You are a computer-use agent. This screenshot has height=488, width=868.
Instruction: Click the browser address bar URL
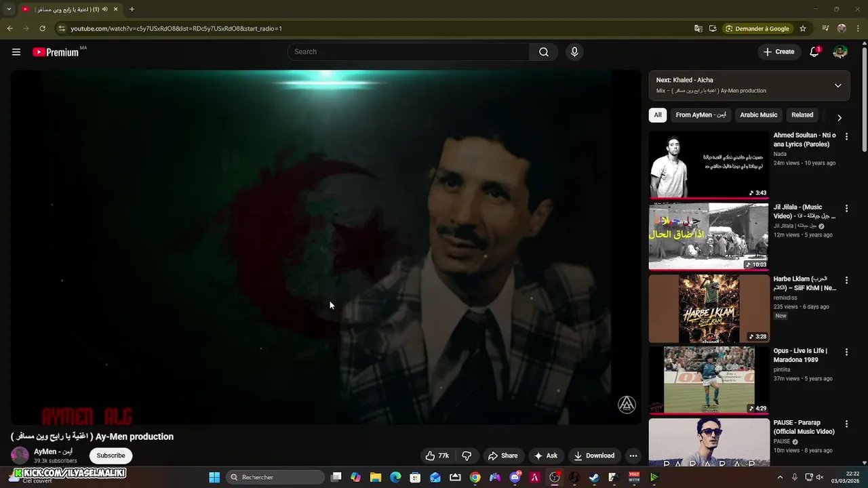176,28
